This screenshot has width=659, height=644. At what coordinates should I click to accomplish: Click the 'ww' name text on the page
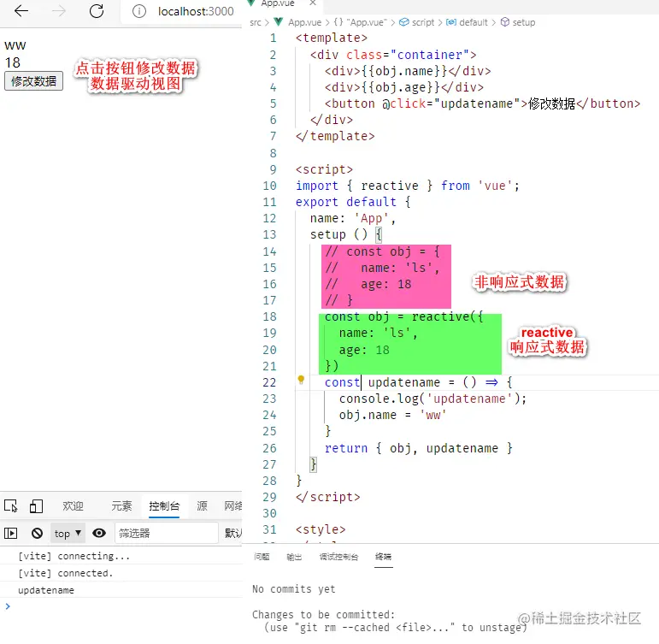(x=15, y=45)
